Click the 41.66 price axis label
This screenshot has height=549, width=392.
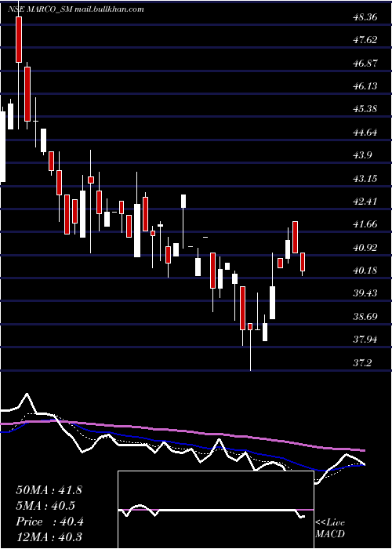pyautogui.click(x=365, y=224)
